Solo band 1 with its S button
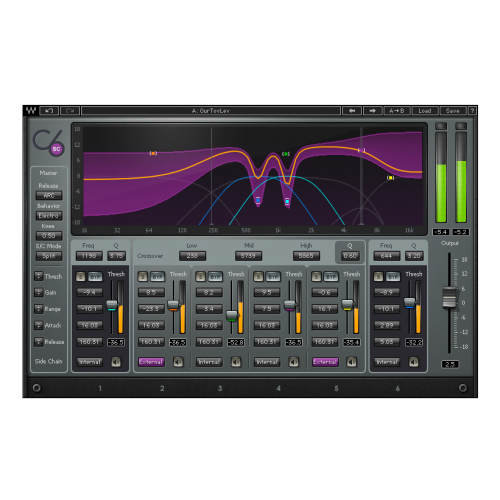This screenshot has height=500, width=500. pos(80,277)
